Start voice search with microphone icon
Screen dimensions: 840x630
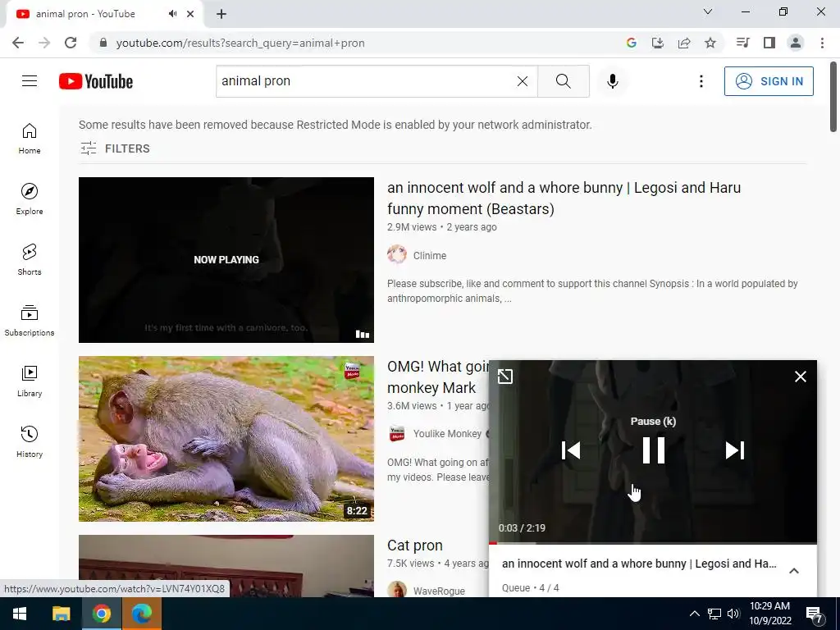(x=612, y=81)
